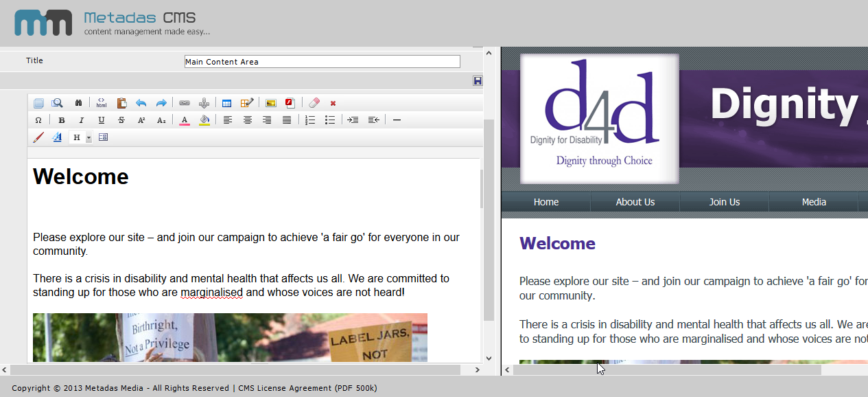Viewport: 868px width, 397px height.
Task: Open the text color picker
Action: (184, 120)
